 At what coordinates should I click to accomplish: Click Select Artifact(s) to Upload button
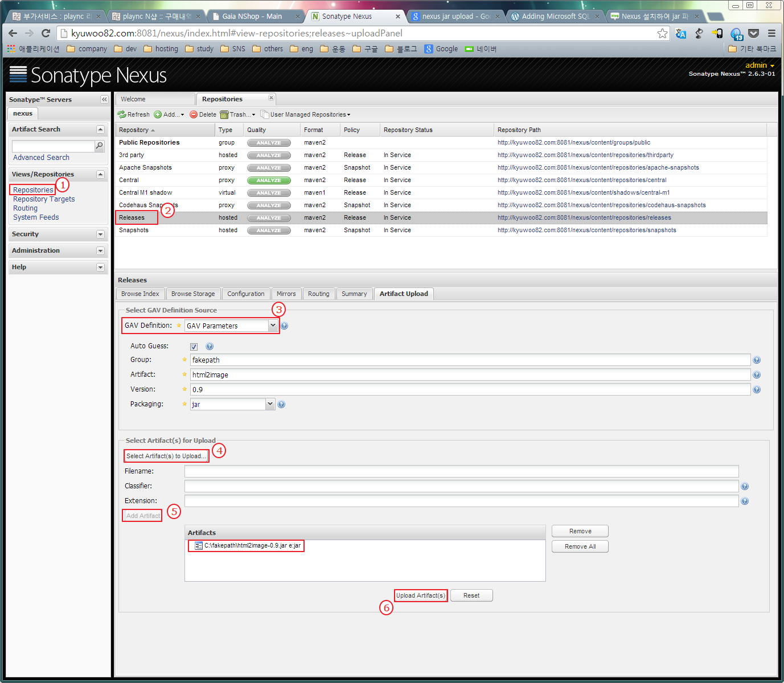pyautogui.click(x=166, y=456)
